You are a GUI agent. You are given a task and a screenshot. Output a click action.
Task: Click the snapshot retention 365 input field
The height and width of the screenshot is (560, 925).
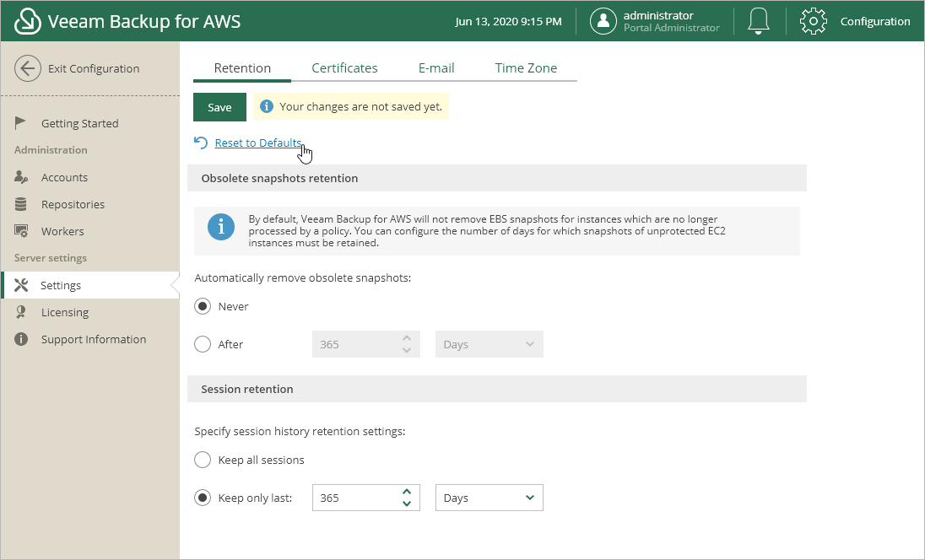pos(365,344)
